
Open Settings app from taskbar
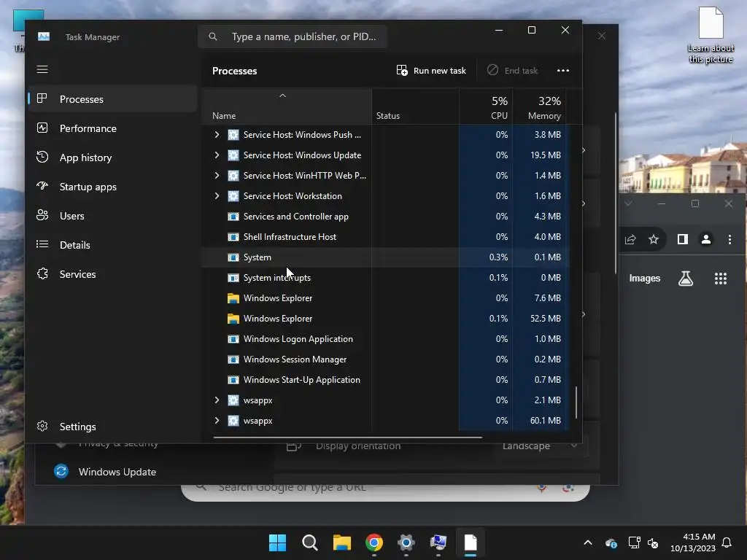(406, 542)
